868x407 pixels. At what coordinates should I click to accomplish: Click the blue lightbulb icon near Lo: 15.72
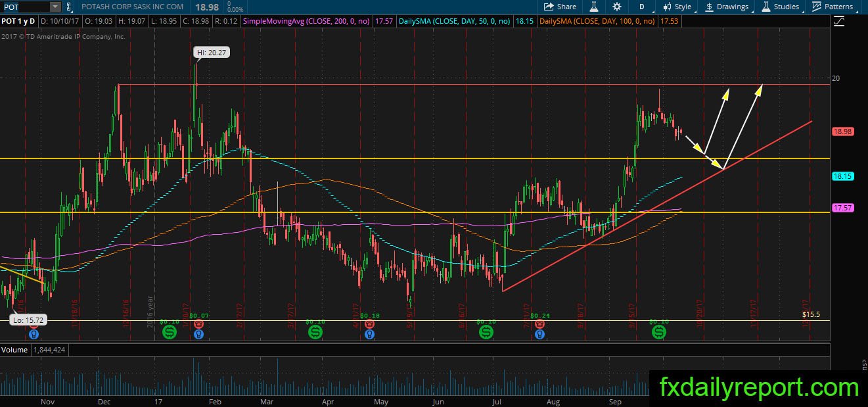pyautogui.click(x=33, y=334)
